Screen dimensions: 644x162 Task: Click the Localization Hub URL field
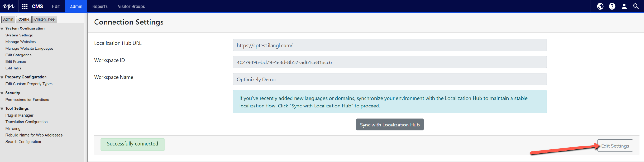[x=389, y=45]
